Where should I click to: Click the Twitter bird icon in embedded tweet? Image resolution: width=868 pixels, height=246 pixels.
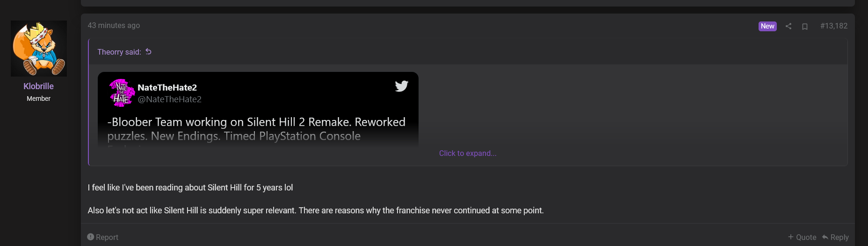pos(402,86)
